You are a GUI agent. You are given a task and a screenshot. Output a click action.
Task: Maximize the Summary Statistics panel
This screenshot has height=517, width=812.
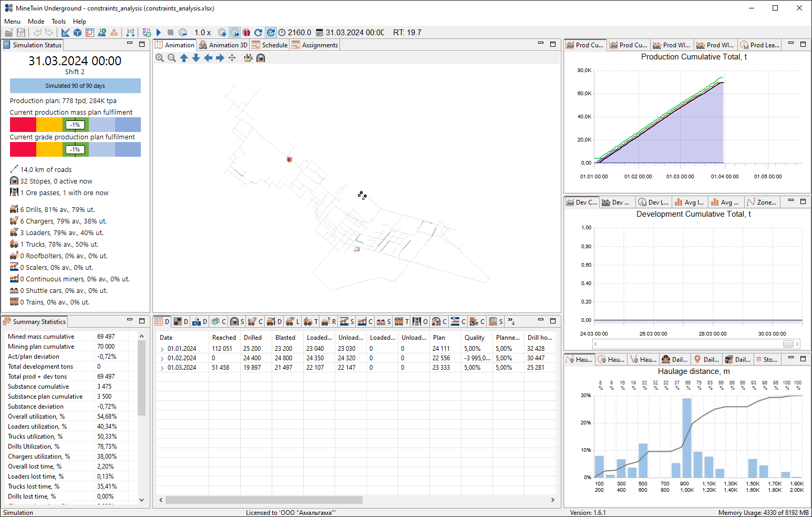142,320
